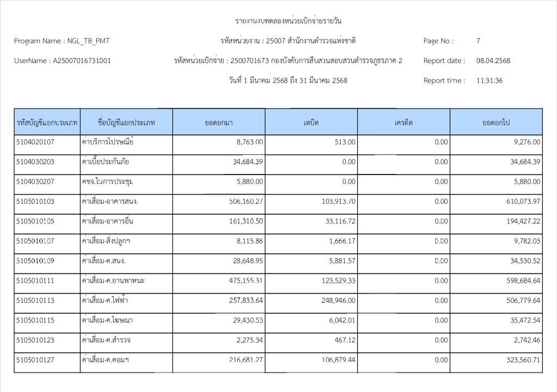The width and height of the screenshot is (557, 392).
Task: Click the Report date value 08.04.2568
Action: pos(493,61)
